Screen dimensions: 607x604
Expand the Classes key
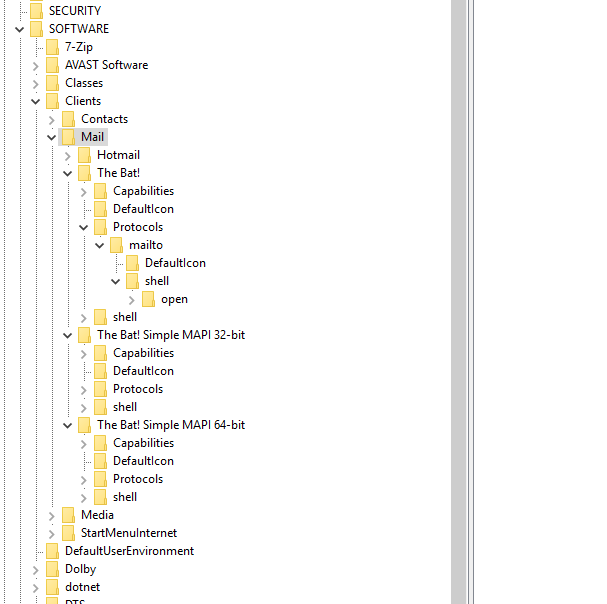point(36,84)
